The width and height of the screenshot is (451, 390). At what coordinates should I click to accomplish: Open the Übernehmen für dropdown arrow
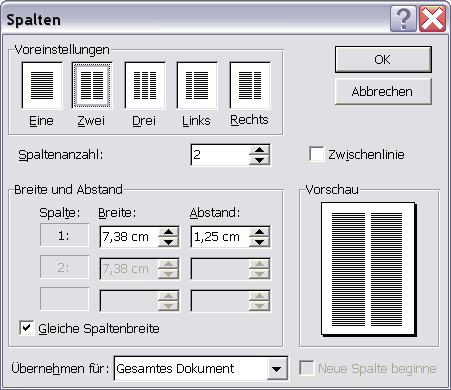(x=277, y=369)
